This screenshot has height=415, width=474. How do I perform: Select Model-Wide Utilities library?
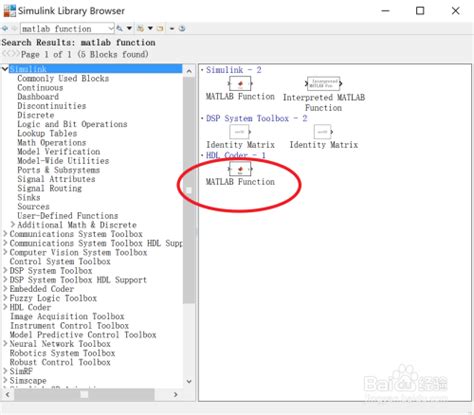[63, 161]
